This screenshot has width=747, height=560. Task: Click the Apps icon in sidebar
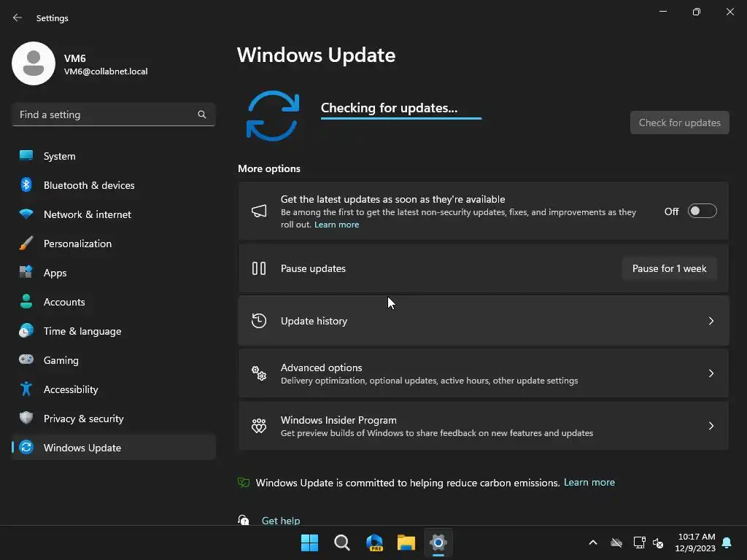pyautogui.click(x=26, y=272)
